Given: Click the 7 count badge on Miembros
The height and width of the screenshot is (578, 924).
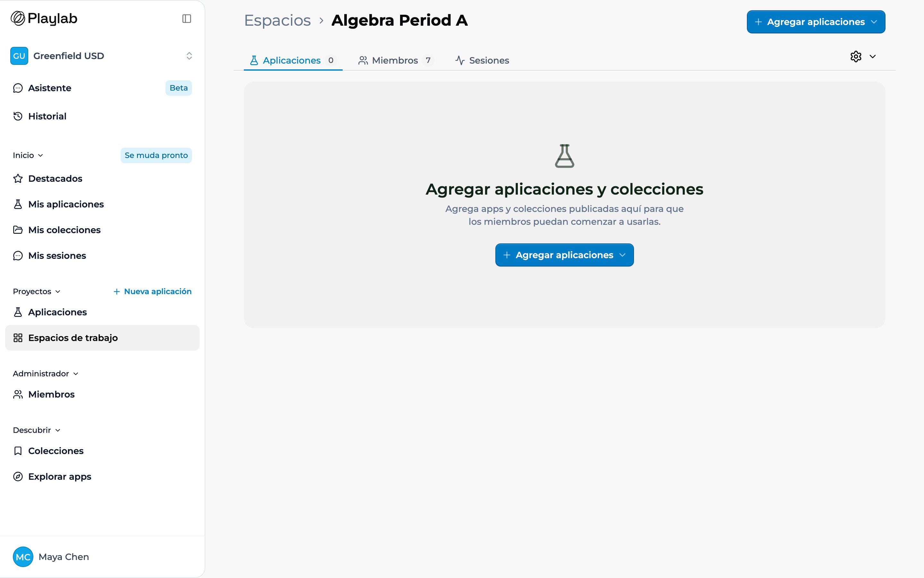Looking at the screenshot, I should 428,60.
